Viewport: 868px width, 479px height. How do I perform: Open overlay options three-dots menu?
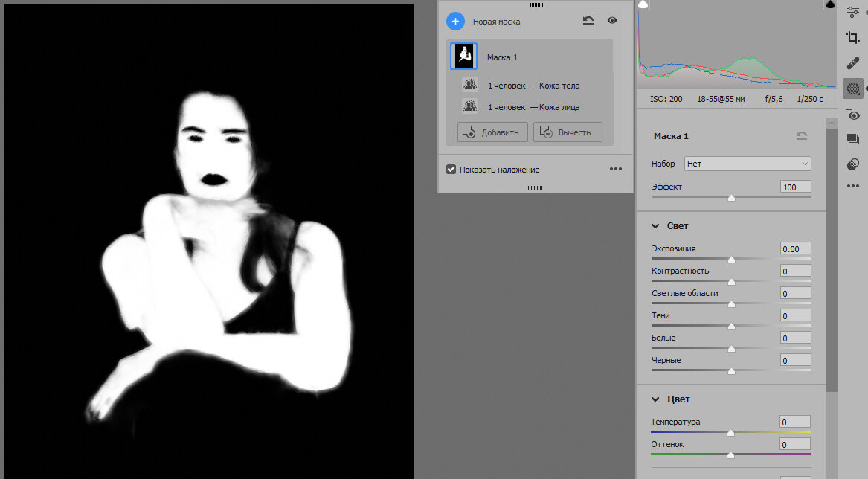pyautogui.click(x=615, y=170)
